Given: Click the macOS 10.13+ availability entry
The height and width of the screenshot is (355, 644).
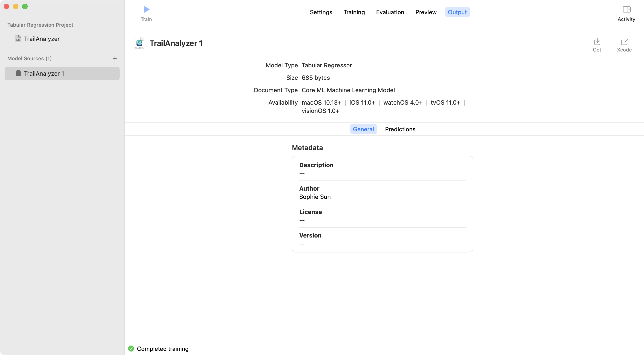Looking at the screenshot, I should (x=321, y=103).
